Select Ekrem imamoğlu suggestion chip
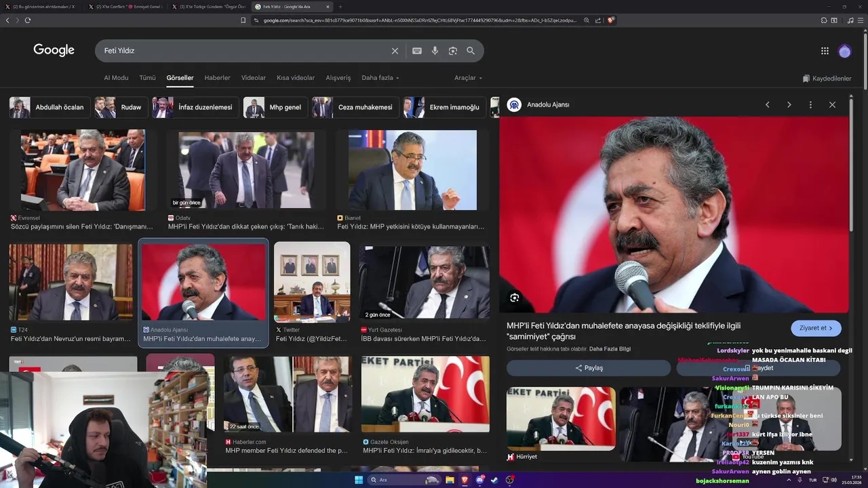The image size is (868, 488). [x=444, y=107]
